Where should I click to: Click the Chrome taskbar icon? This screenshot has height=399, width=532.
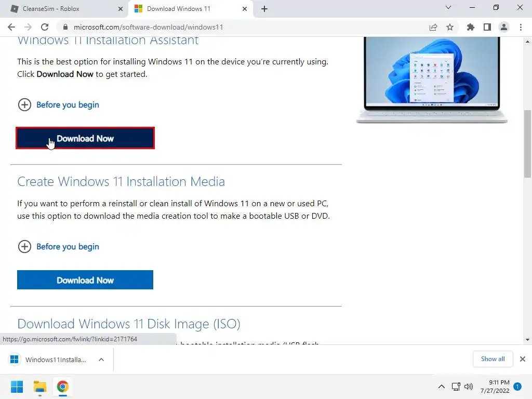click(63, 387)
